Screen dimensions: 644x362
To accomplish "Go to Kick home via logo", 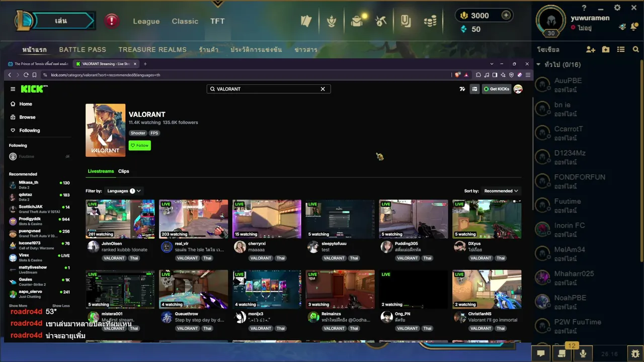I will (34, 89).
